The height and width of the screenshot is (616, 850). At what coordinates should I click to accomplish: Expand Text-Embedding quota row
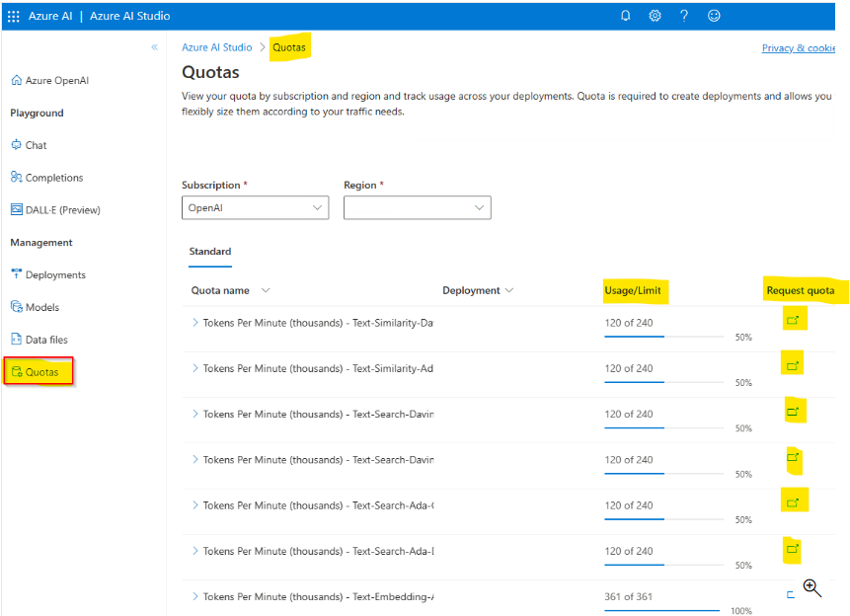[195, 596]
